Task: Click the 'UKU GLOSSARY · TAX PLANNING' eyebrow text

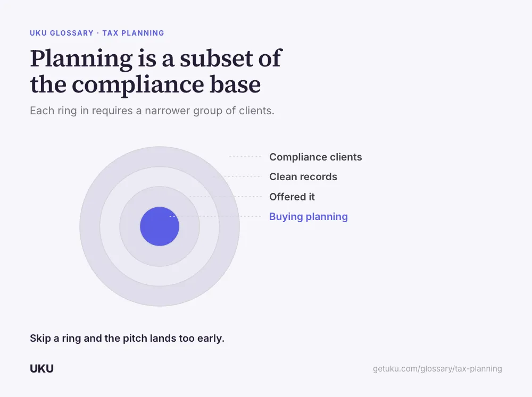Action: click(97, 33)
